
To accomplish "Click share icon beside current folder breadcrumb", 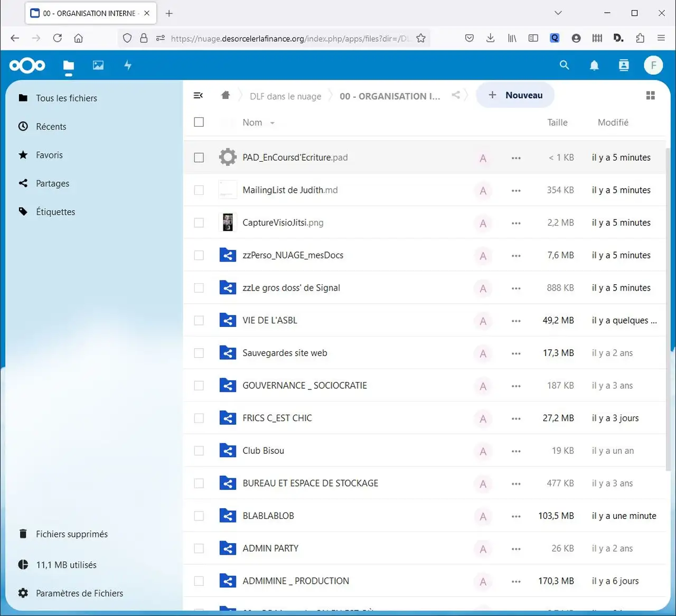I will pos(456,96).
